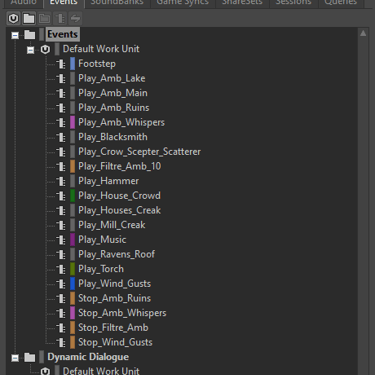The height and width of the screenshot is (375, 375).
Task: Click the event icon beside Play_Torch
Action: coord(61,269)
